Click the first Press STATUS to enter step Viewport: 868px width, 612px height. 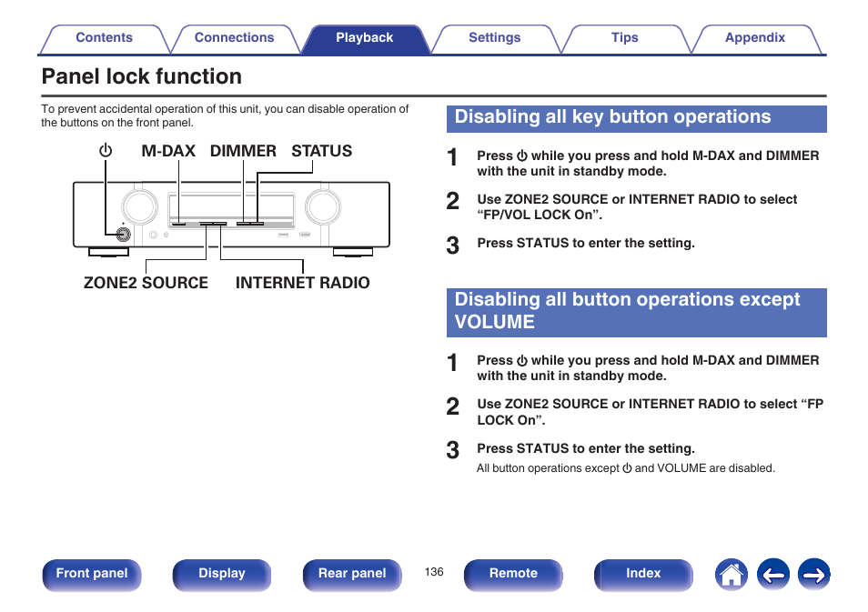tap(586, 243)
